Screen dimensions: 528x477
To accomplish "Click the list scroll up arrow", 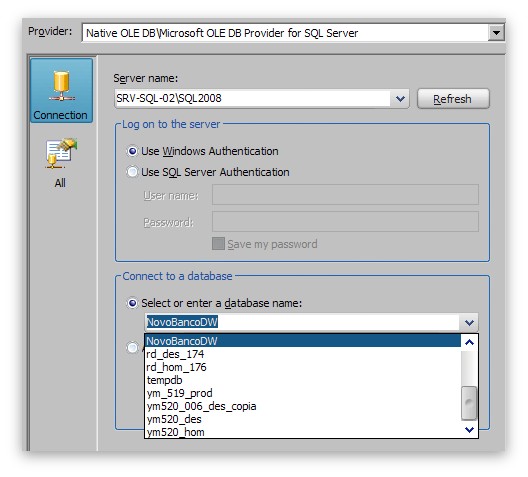I will [x=469, y=343].
